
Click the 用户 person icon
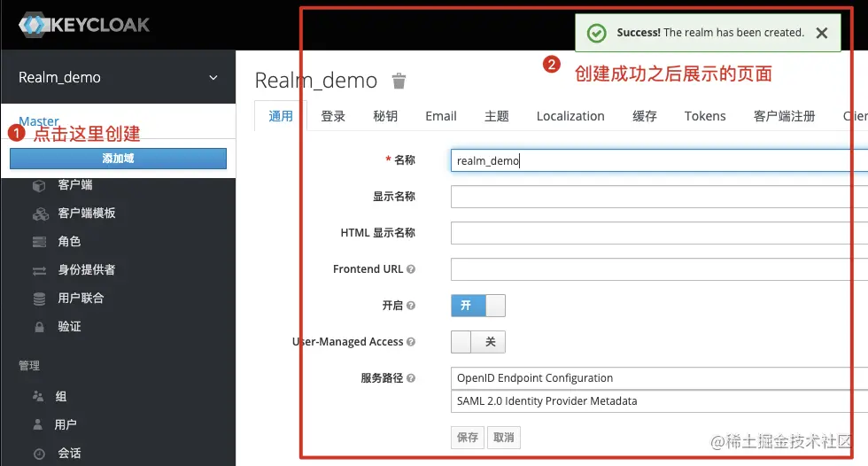pyautogui.click(x=37, y=424)
